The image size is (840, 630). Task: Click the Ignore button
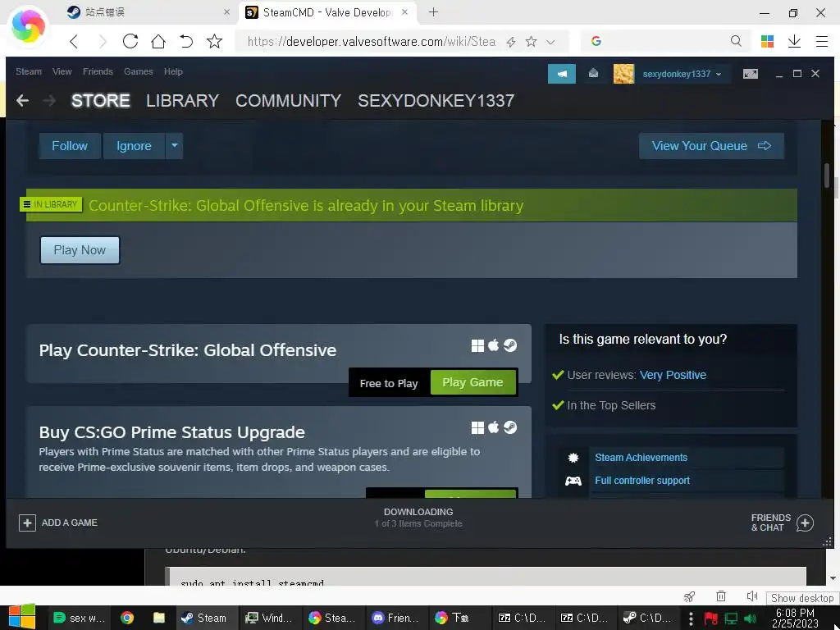click(x=134, y=146)
